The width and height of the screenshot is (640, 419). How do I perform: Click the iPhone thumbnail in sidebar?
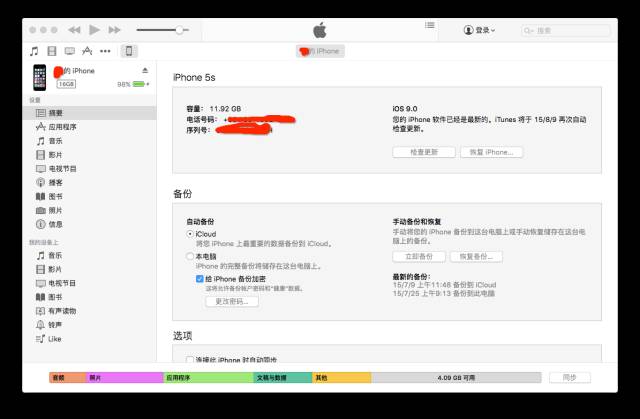tap(40, 77)
